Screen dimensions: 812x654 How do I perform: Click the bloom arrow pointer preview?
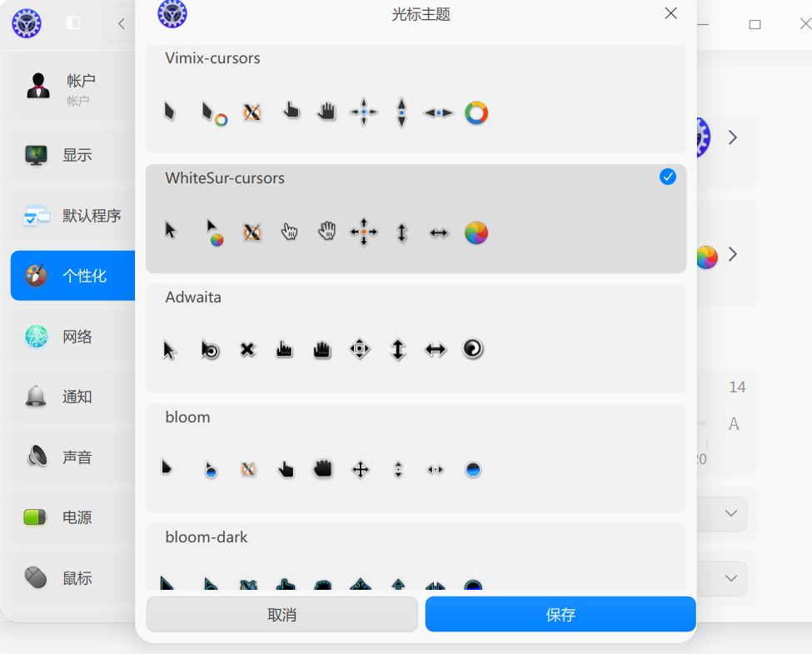pos(167,467)
